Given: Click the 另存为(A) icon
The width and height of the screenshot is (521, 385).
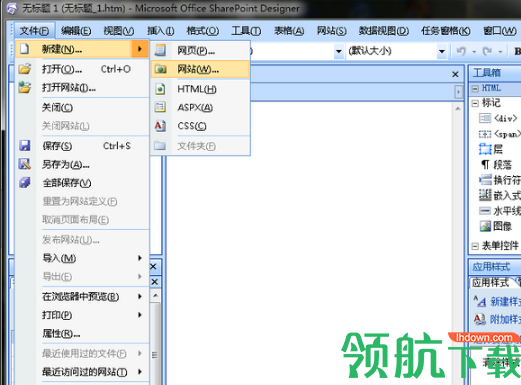Looking at the screenshot, I should [25, 164].
